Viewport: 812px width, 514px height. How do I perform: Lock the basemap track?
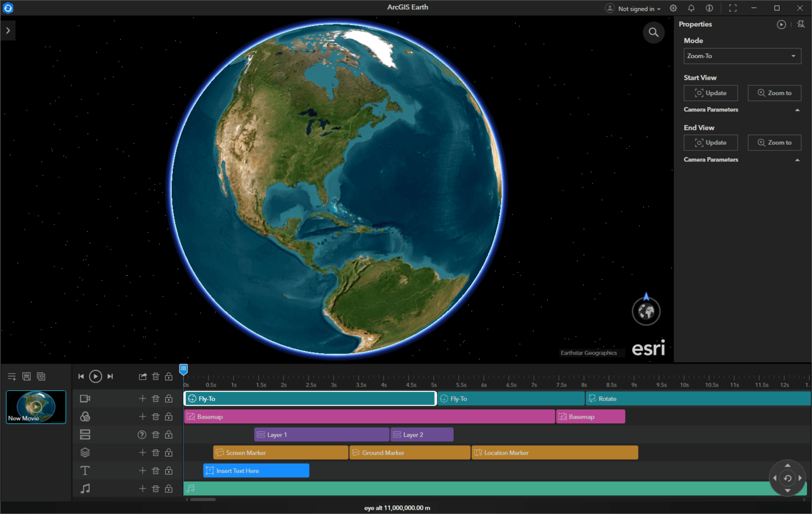[168, 416]
